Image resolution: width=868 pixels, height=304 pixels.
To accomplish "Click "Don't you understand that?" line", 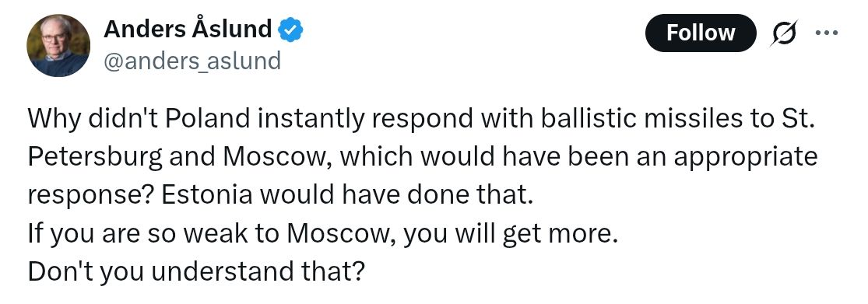I will 196,271.
